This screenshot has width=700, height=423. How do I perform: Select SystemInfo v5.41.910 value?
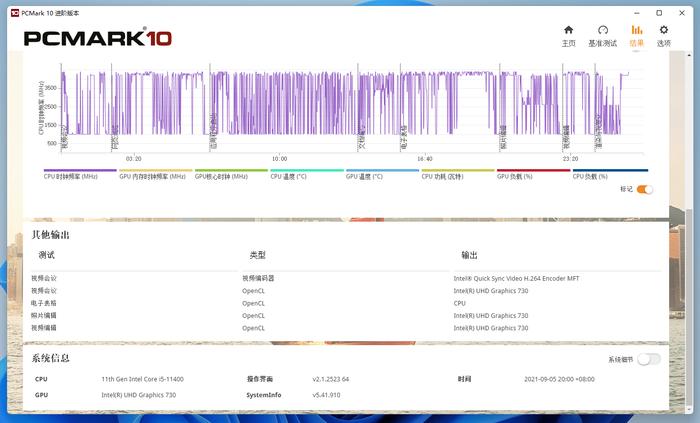point(326,395)
